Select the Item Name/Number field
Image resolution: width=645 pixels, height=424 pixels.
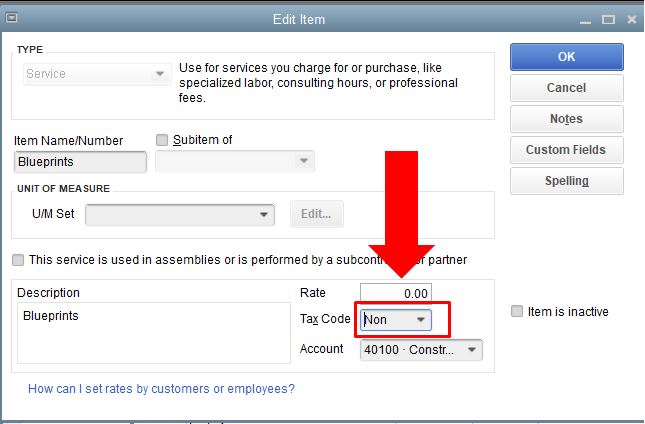[80, 162]
